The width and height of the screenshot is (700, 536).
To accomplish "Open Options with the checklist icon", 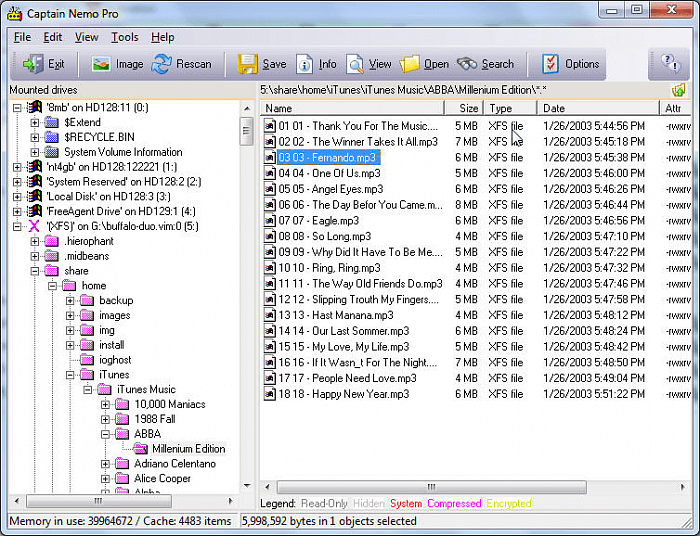I will click(550, 64).
